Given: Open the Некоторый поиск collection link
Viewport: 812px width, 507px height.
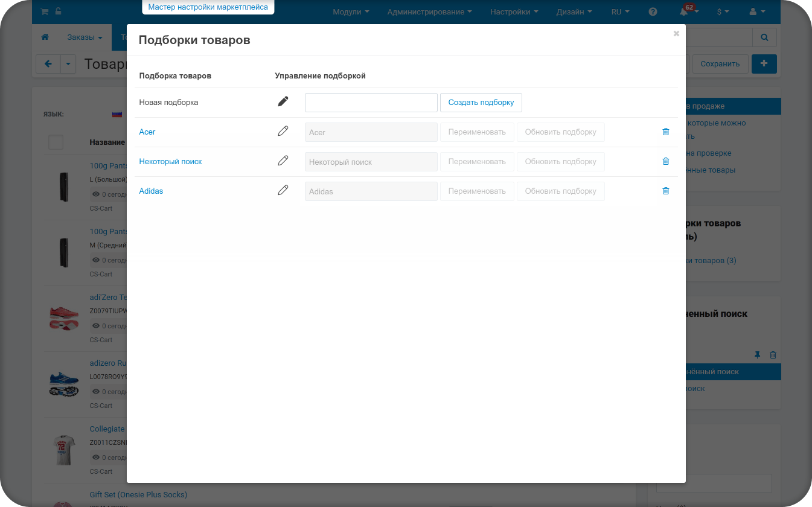Looking at the screenshot, I should click(x=170, y=161).
